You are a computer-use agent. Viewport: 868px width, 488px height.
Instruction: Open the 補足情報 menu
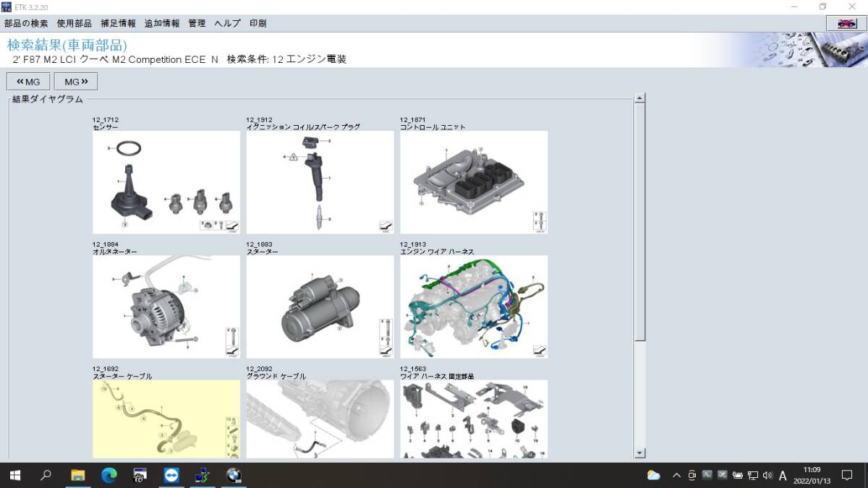[118, 23]
